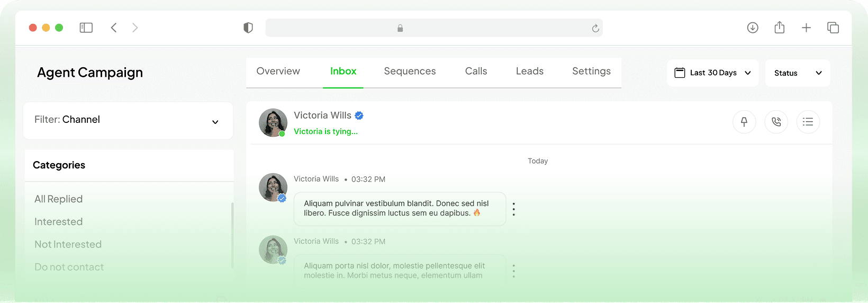Click the browser share icon

tap(779, 28)
